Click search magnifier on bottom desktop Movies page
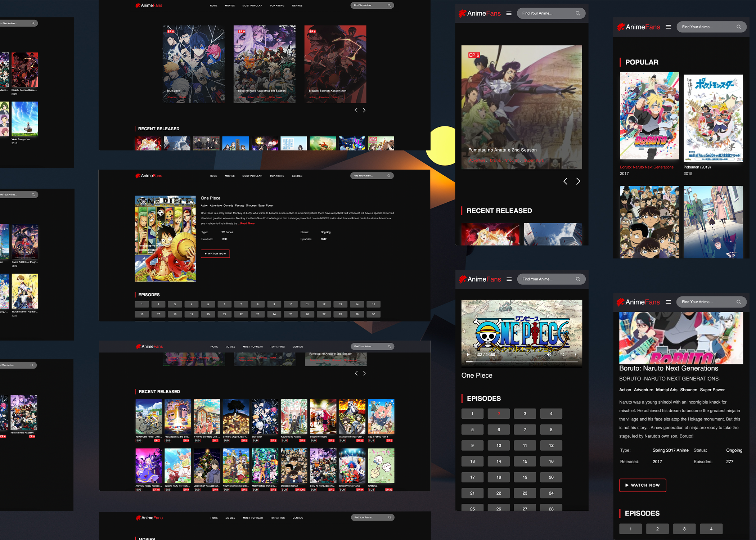The width and height of the screenshot is (756, 540). click(x=390, y=517)
